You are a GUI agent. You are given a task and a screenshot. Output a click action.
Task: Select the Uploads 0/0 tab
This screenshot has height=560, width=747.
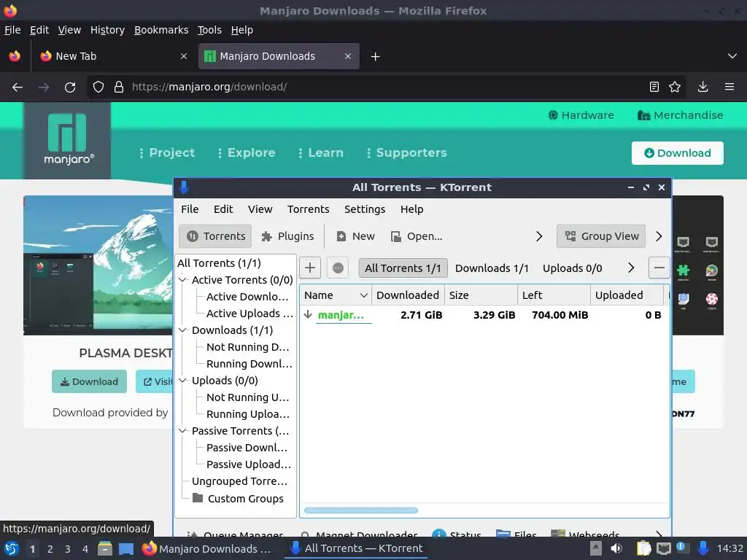tap(572, 268)
